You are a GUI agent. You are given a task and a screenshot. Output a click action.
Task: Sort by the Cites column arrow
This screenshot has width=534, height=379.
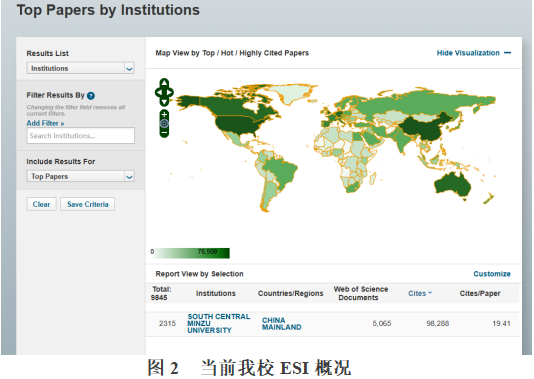(x=430, y=293)
